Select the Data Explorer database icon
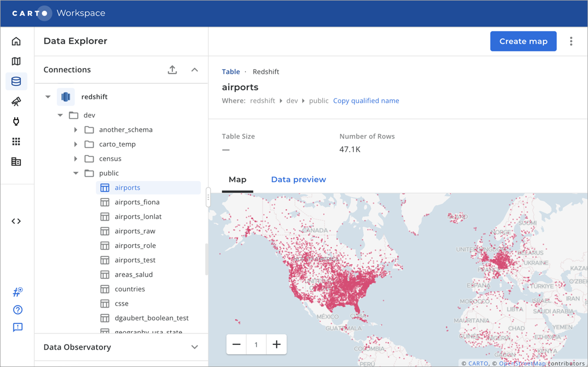This screenshot has width=588, height=367. [16, 81]
